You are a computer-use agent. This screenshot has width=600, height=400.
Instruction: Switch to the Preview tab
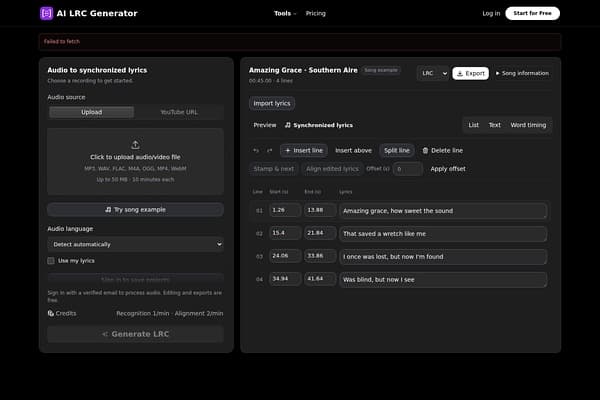point(265,125)
